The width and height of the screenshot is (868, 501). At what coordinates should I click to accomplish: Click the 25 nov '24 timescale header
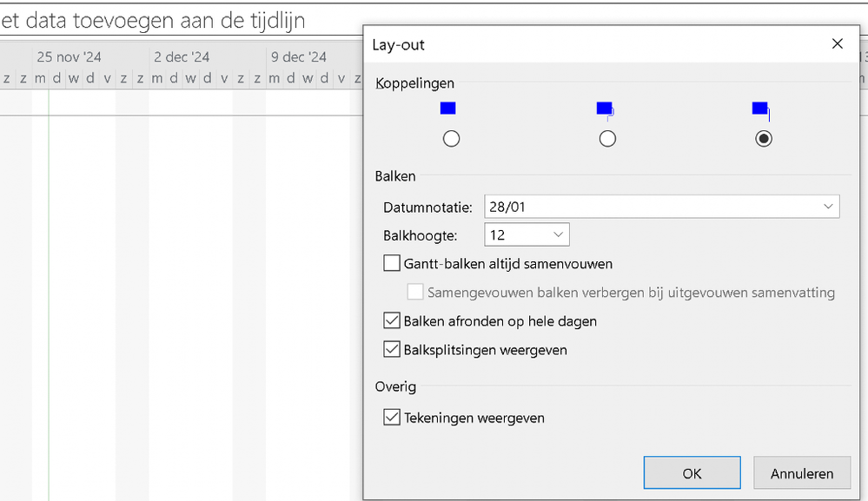(70, 57)
